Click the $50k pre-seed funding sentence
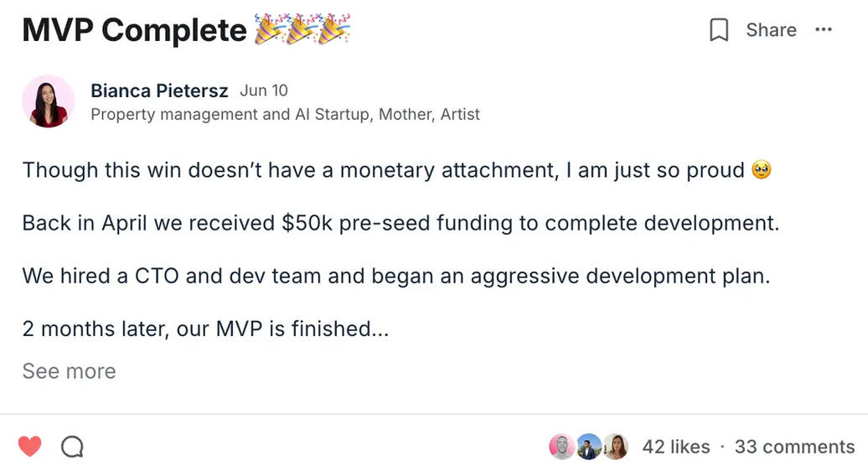 [x=400, y=223]
